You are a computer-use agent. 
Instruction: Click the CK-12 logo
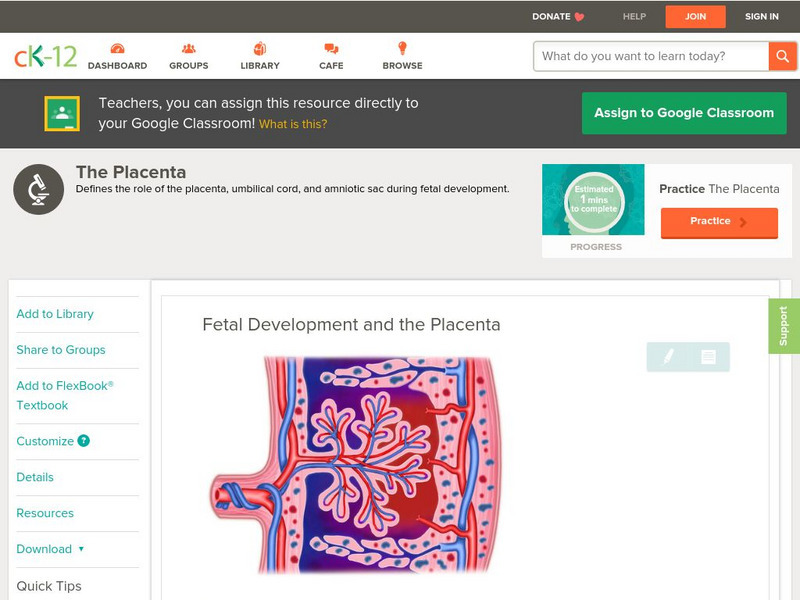point(45,56)
